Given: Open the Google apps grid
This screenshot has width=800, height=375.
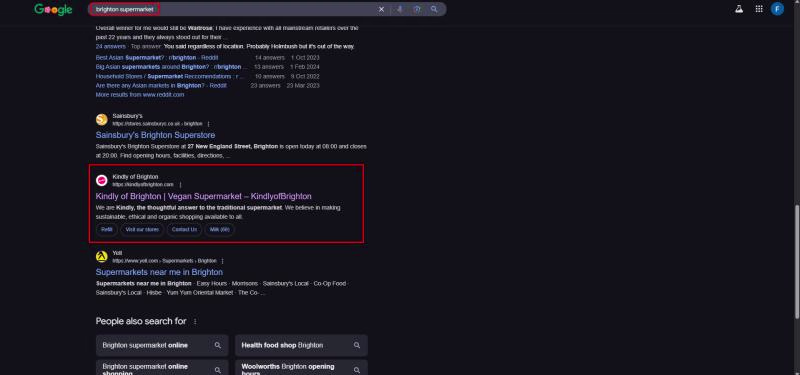Looking at the screenshot, I should [759, 9].
